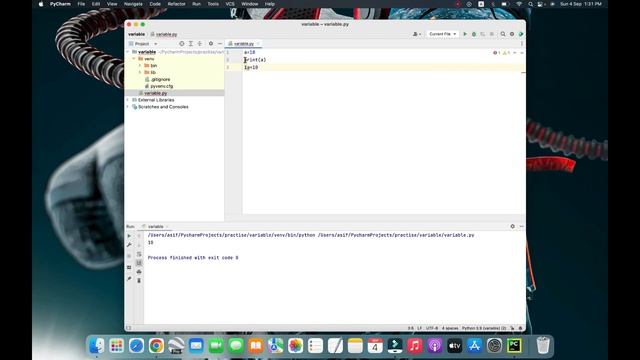The width and height of the screenshot is (640, 360).
Task: Open the Refactor menu
Action: pos(176,4)
